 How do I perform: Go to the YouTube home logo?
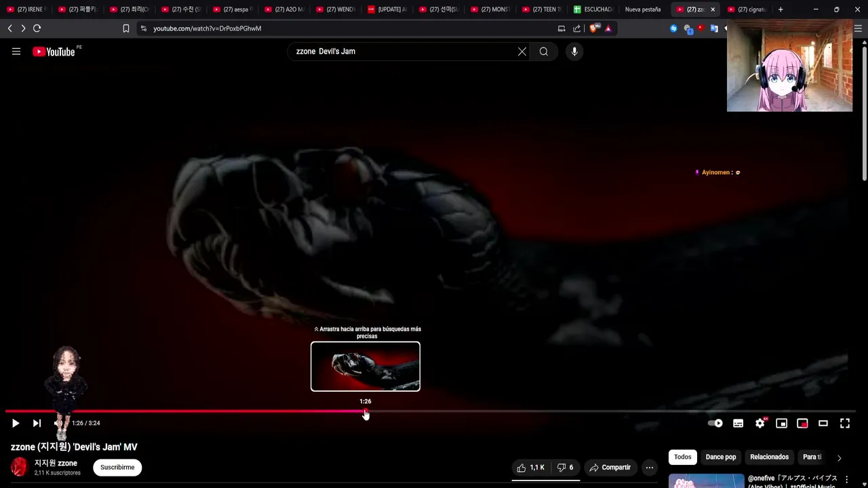click(x=54, y=52)
